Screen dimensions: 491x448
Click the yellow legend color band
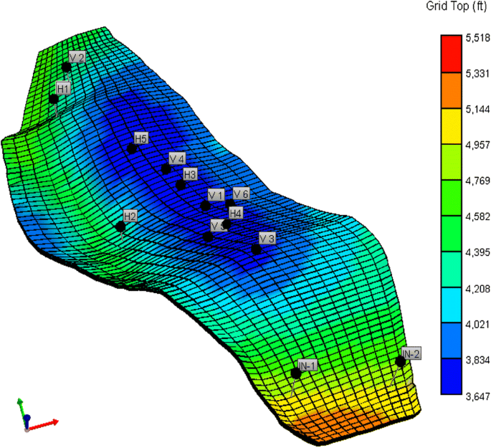click(452, 126)
